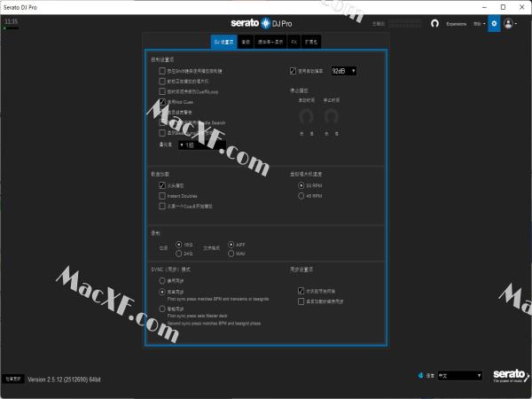
Task: Toggle the checked sync preference checkbox
Action: pyautogui.click(x=301, y=291)
